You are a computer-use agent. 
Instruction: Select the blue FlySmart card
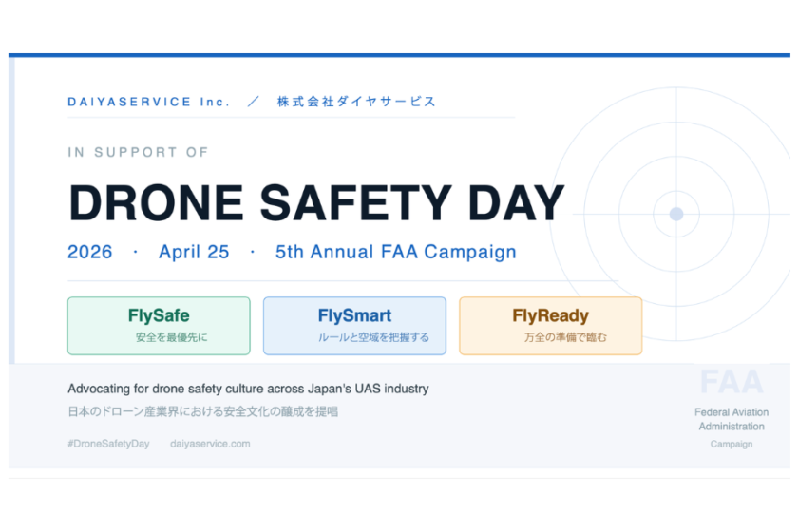pyautogui.click(x=354, y=326)
